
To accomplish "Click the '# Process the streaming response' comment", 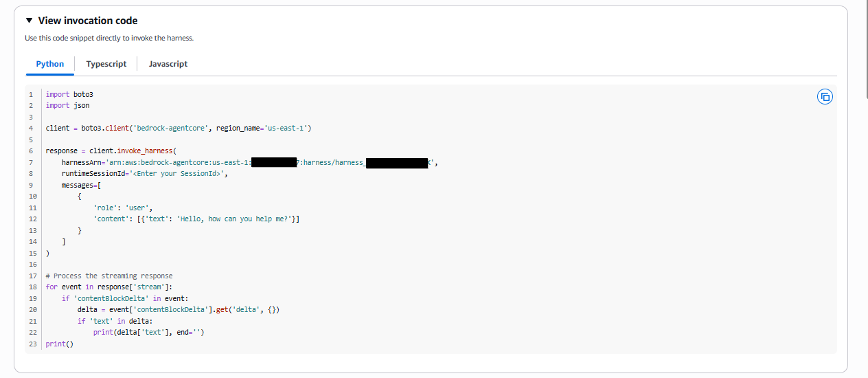I will 108,276.
